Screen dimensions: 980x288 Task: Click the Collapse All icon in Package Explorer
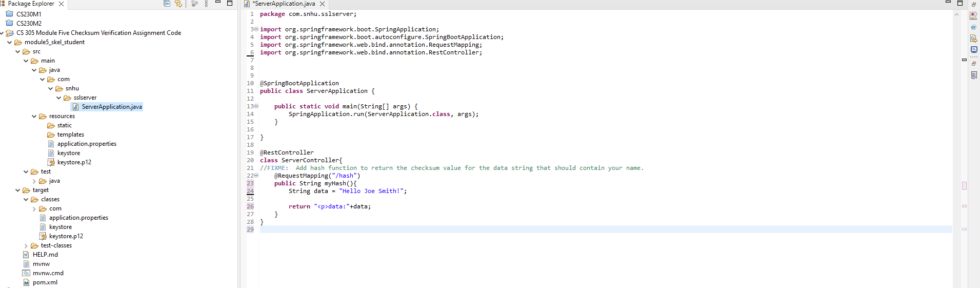(167, 4)
